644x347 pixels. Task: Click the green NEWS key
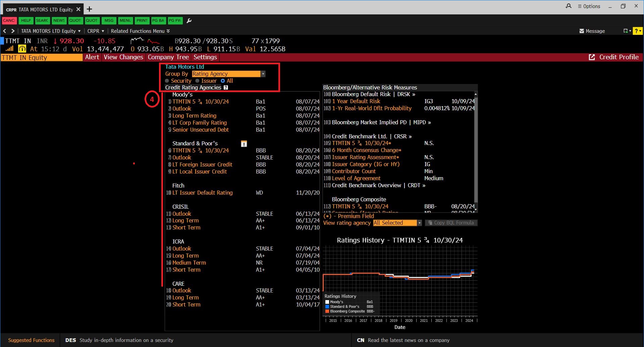[59, 20]
